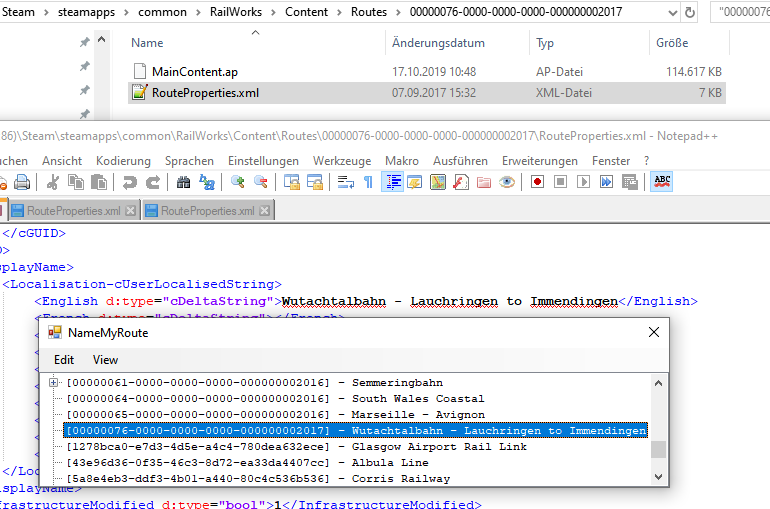The image size is (770, 509).
Task: Sort Explorer files by Änderungsdatum column
Action: tap(438, 43)
